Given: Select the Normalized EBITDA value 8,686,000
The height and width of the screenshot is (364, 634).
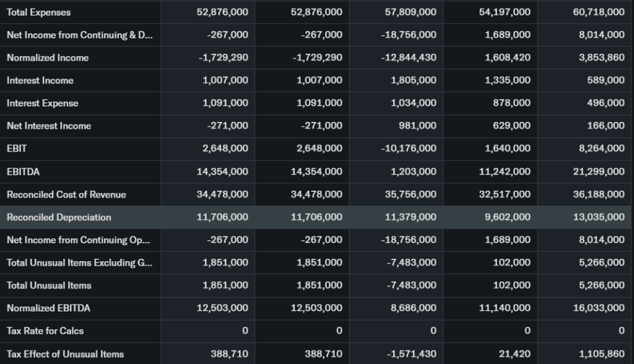Looking at the screenshot, I should (x=413, y=308).
